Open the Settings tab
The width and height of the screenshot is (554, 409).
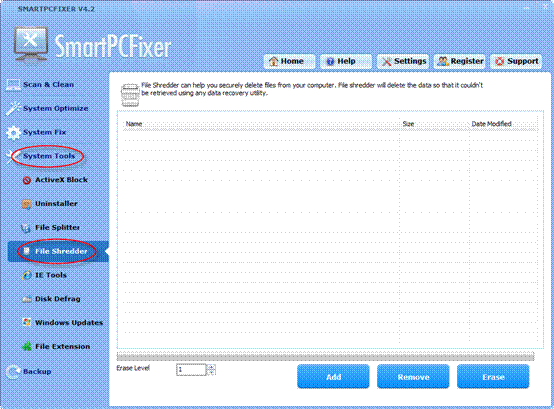[403, 61]
